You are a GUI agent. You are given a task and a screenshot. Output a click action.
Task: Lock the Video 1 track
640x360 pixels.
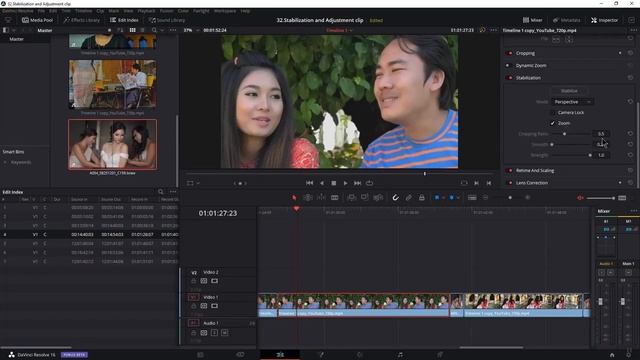coord(193,306)
